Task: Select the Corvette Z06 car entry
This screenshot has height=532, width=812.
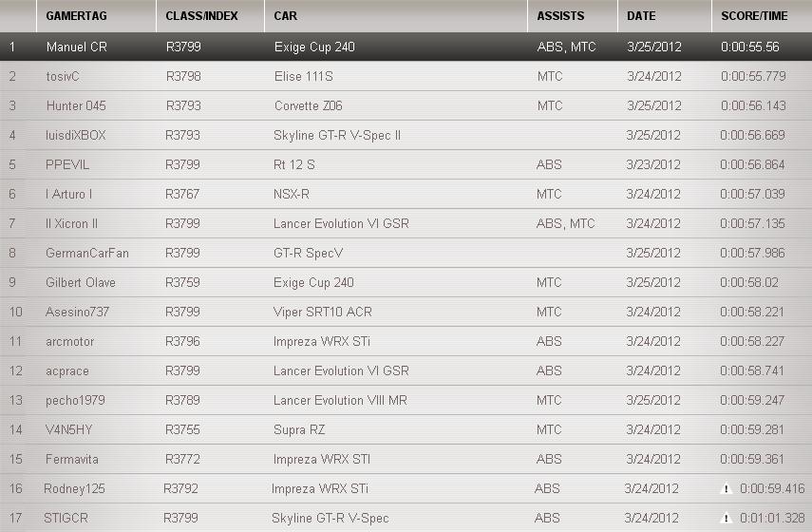Action: click(309, 105)
